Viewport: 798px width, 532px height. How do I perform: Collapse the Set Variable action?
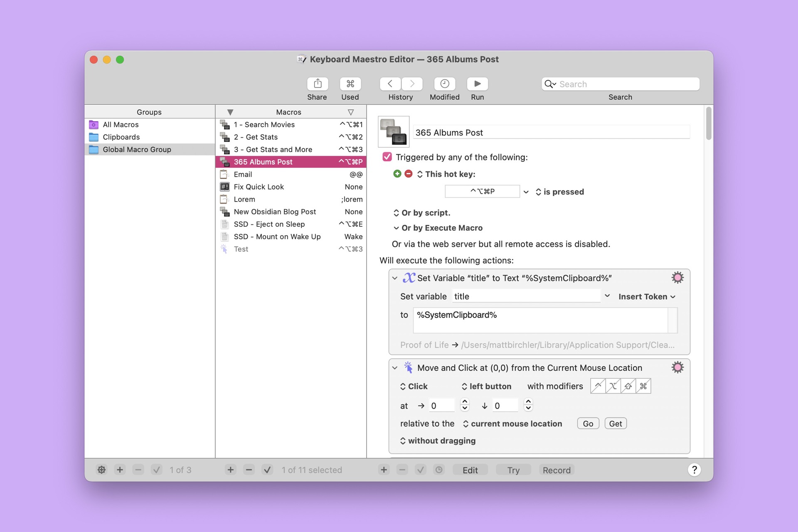pyautogui.click(x=395, y=278)
